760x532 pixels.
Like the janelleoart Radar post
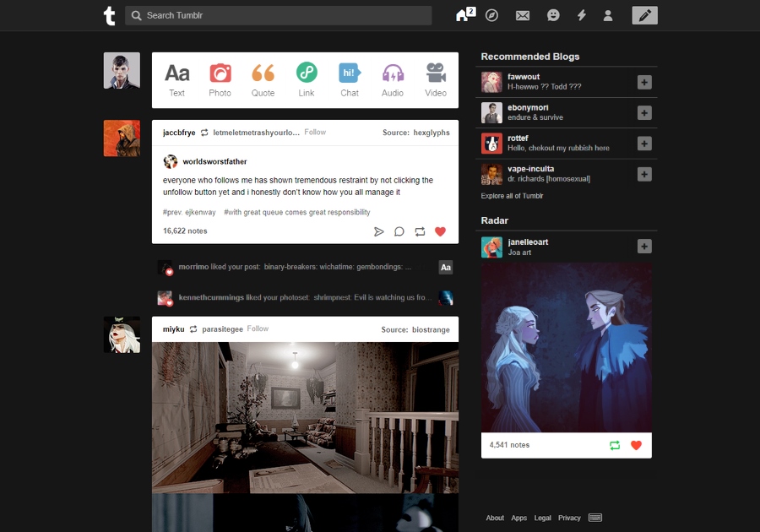pos(636,445)
